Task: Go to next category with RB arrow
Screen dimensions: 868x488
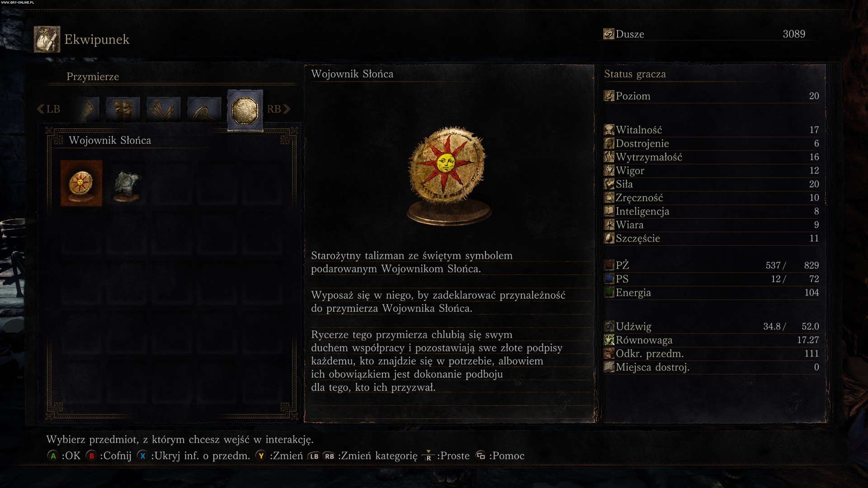Action: point(278,109)
